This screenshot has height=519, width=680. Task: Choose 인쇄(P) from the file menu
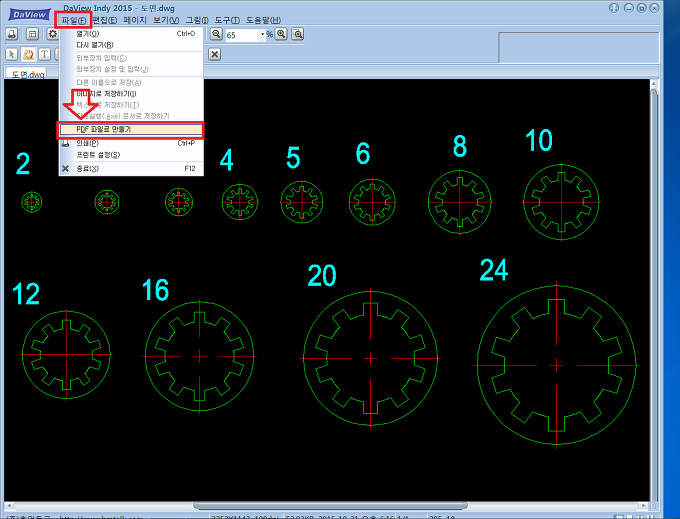coord(131,143)
